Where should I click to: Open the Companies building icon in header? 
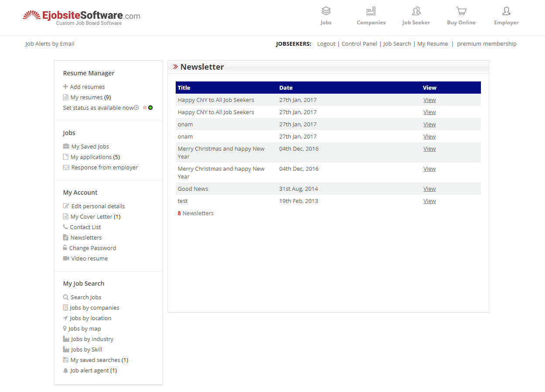coord(371,11)
